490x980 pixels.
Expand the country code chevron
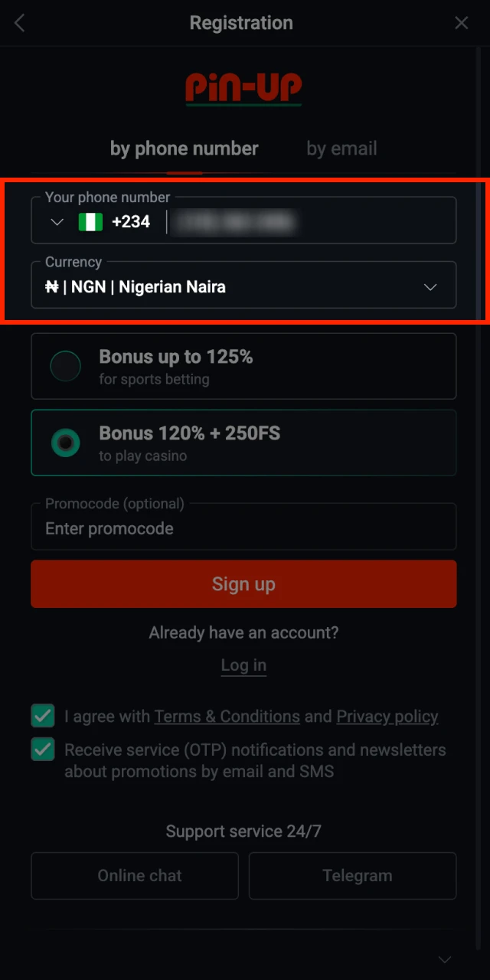pyautogui.click(x=57, y=223)
